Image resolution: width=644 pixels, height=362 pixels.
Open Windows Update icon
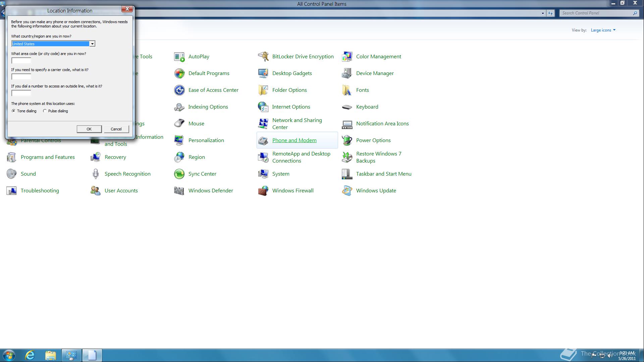point(347,191)
